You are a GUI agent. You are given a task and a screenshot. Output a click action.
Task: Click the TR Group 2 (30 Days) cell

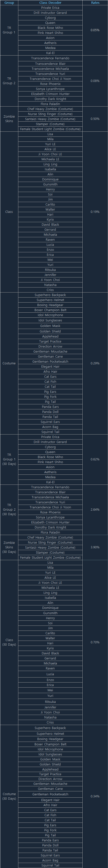[9, 509]
